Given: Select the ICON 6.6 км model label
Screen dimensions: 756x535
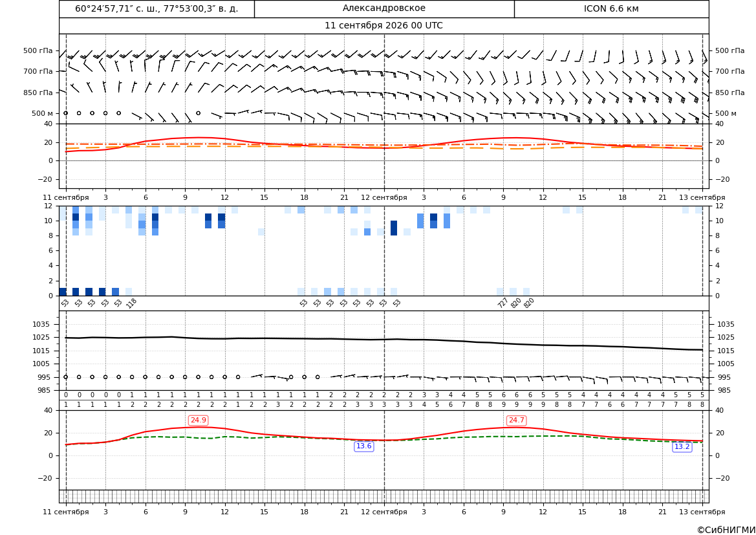Looking at the screenshot, I should 611,8.
